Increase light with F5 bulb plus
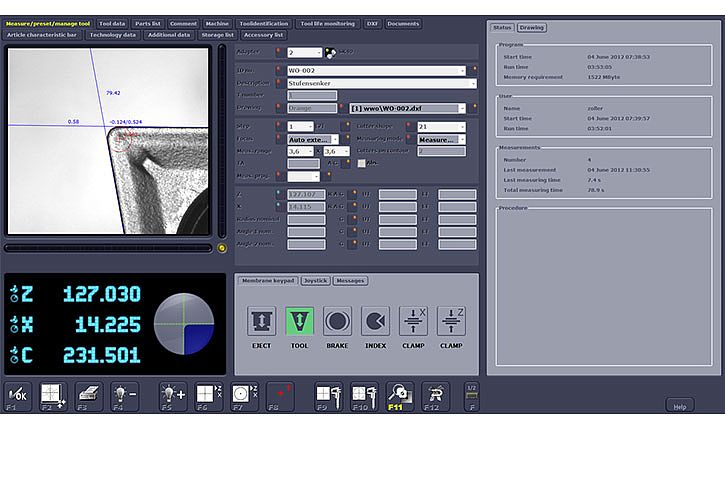725x480 pixels. click(173, 397)
